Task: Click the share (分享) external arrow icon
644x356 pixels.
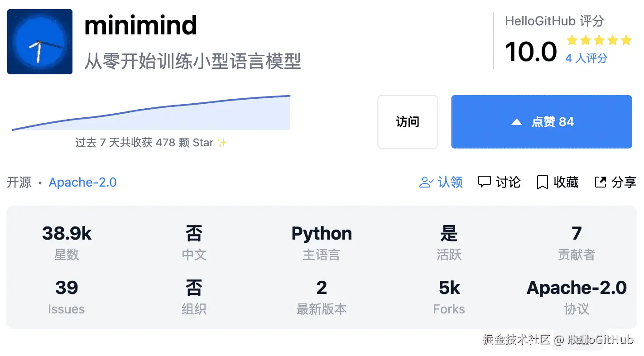Action: click(x=600, y=183)
